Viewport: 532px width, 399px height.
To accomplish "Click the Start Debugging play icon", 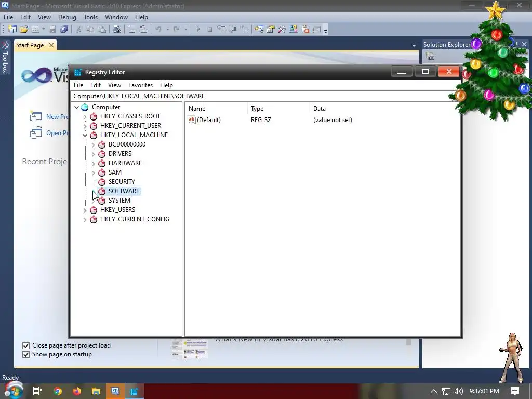I will coord(198,30).
